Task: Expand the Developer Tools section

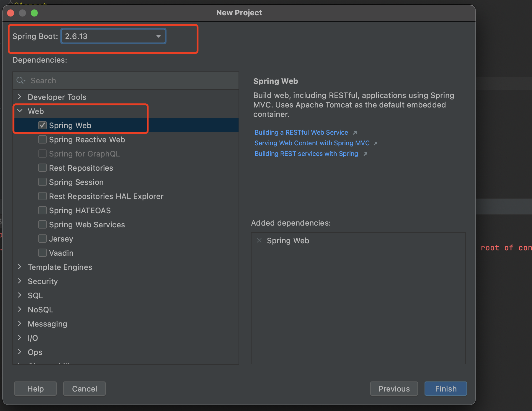Action: pyautogui.click(x=19, y=97)
